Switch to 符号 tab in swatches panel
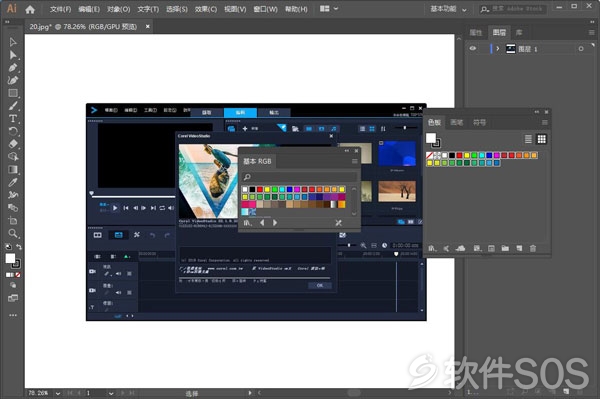600x399 pixels. click(479, 122)
